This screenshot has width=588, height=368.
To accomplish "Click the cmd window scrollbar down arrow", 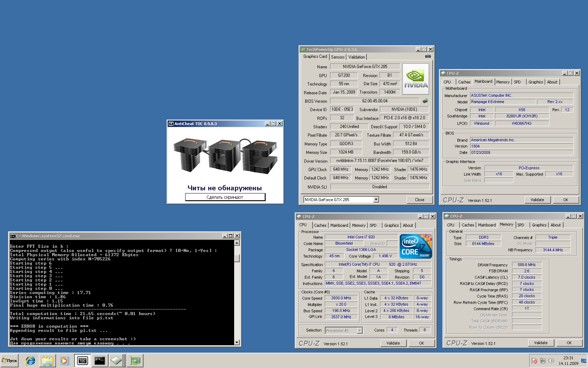I will [x=237, y=342].
